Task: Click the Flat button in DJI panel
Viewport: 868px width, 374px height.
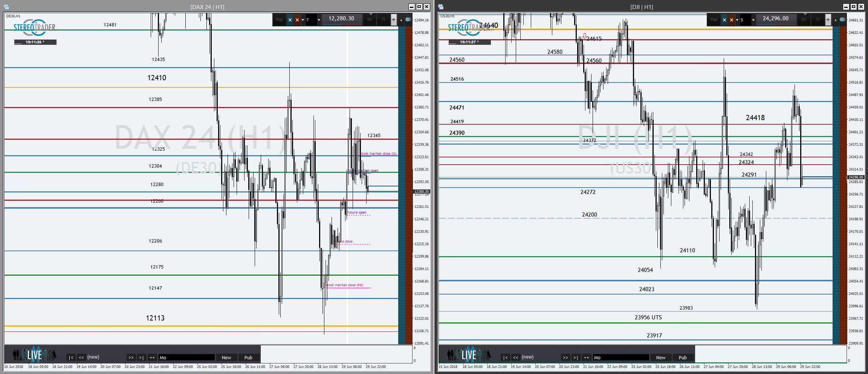Action: [714, 20]
